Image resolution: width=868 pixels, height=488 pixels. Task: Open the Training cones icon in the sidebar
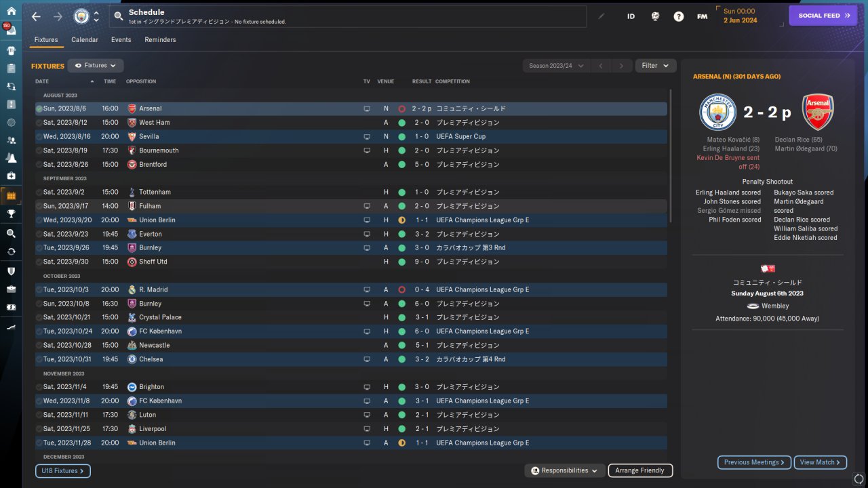click(x=11, y=158)
